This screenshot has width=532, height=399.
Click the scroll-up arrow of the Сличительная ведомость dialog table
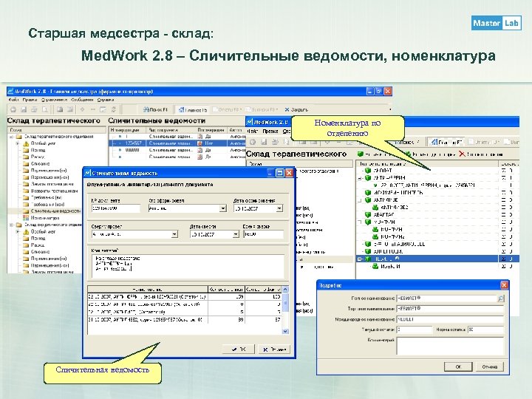tap(285, 290)
